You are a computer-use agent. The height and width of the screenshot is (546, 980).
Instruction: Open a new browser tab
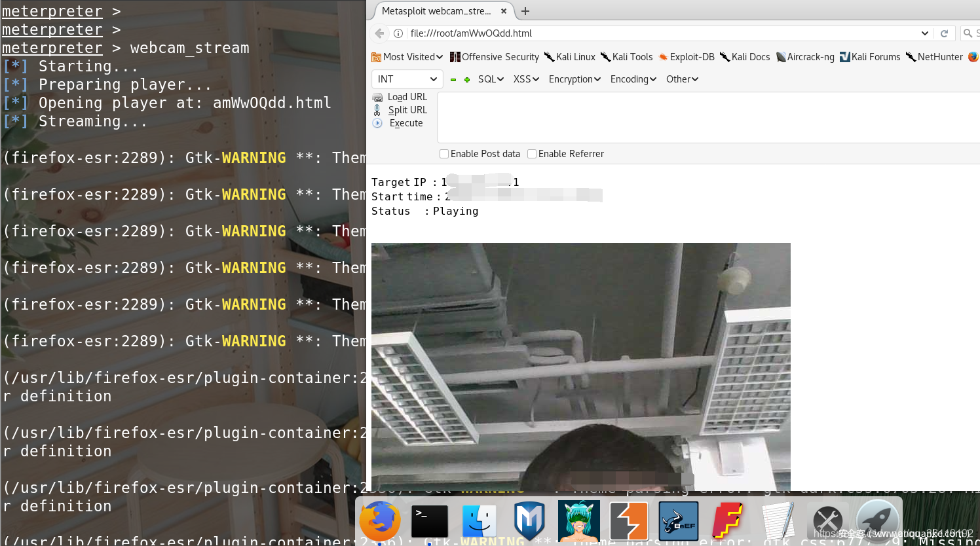(525, 11)
